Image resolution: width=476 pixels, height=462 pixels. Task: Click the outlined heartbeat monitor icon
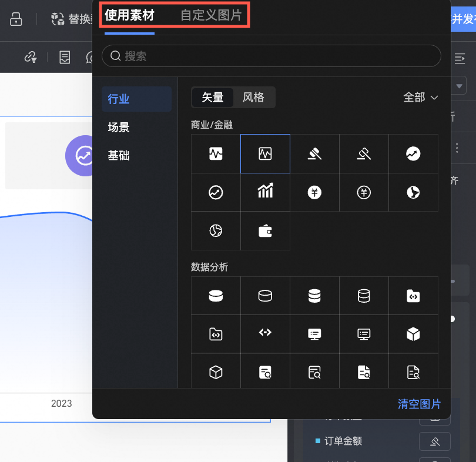coord(265,154)
